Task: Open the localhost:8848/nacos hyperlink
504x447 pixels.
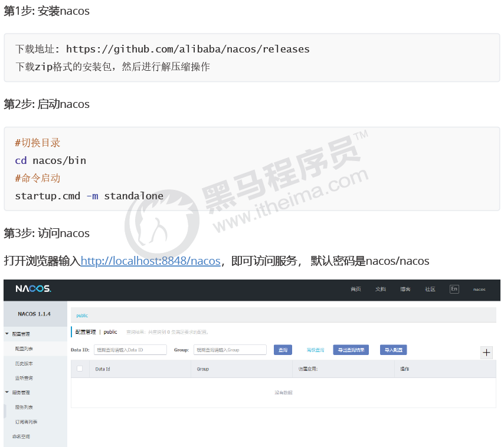Action: pyautogui.click(x=150, y=261)
